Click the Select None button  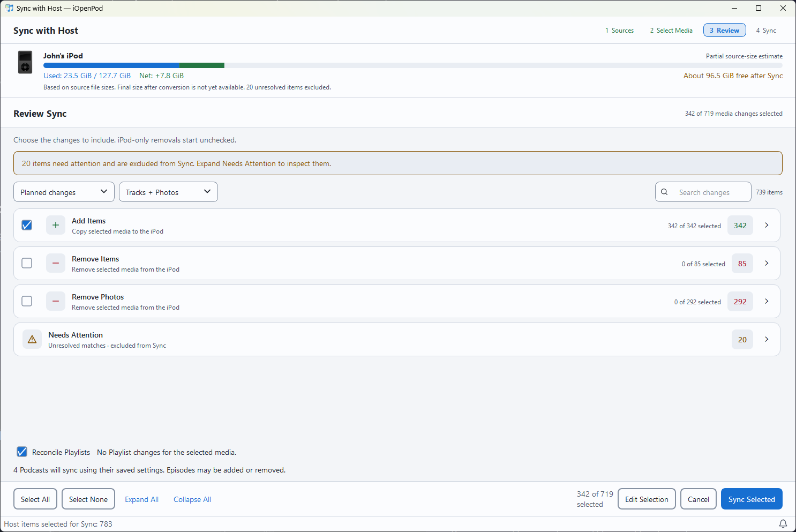point(88,499)
